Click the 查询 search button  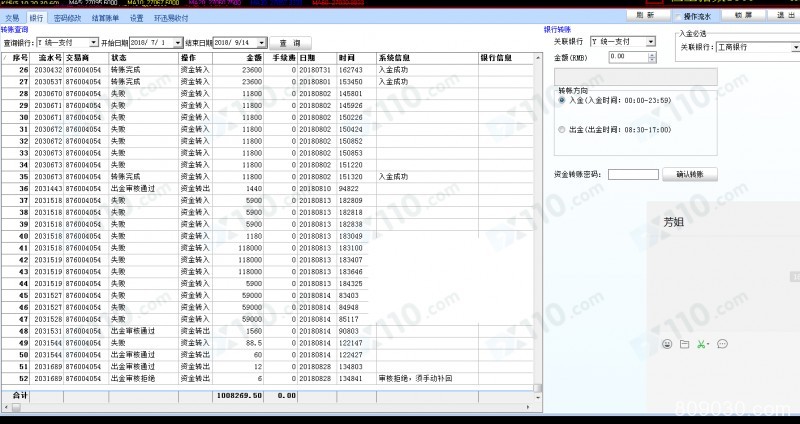pyautogui.click(x=290, y=43)
